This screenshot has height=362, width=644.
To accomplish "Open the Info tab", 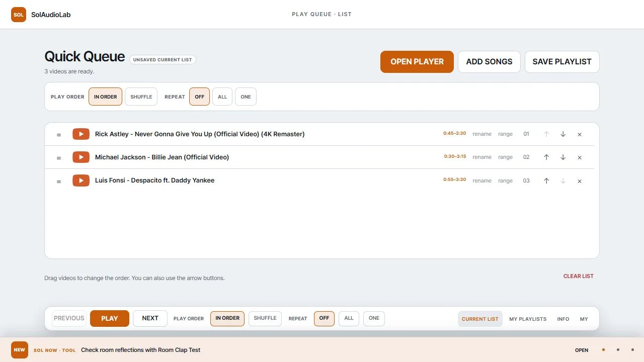I will [563, 319].
